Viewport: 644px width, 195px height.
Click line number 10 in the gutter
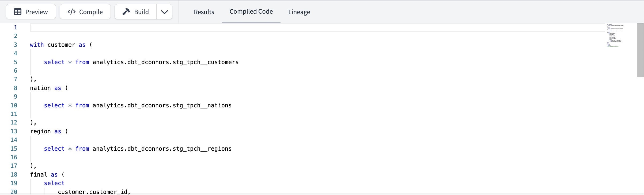pyautogui.click(x=14, y=105)
